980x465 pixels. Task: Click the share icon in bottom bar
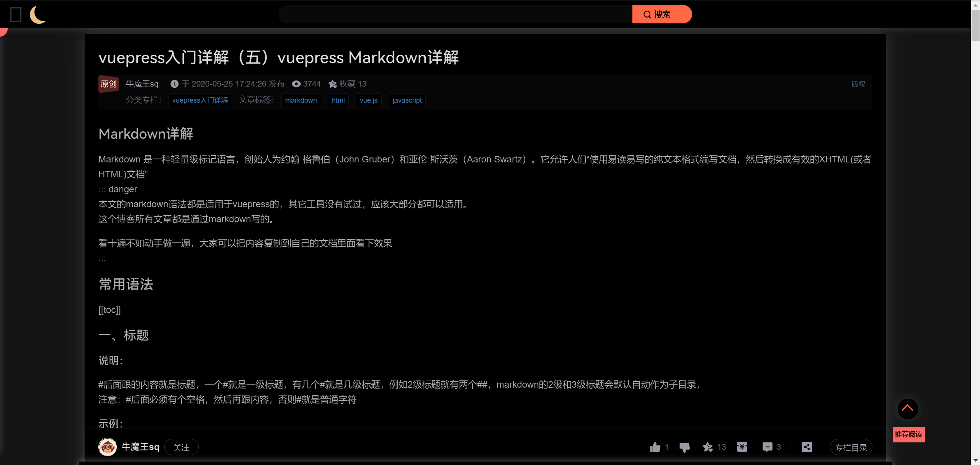[x=807, y=447]
